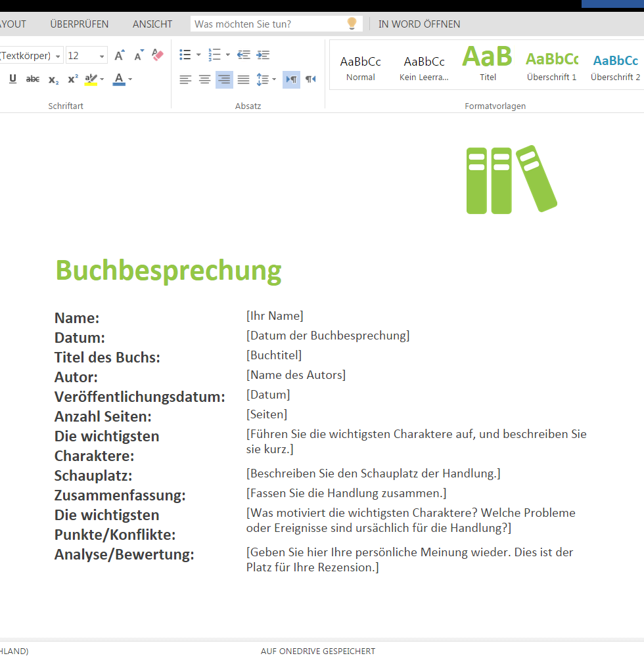Justify the paragraph text
This screenshot has height=660, width=644.
pyautogui.click(x=243, y=79)
